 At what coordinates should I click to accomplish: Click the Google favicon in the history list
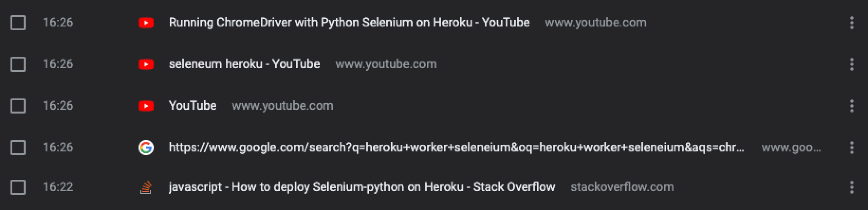pyautogui.click(x=146, y=148)
